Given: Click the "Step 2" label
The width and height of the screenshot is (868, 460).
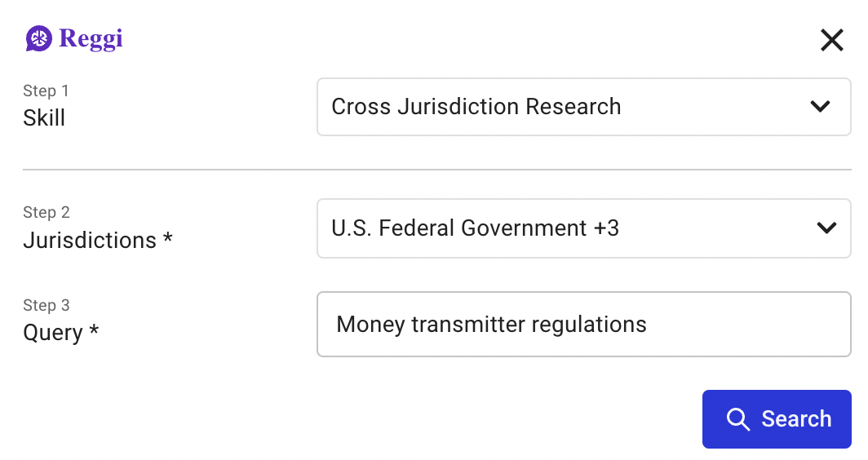Looking at the screenshot, I should (x=46, y=212).
